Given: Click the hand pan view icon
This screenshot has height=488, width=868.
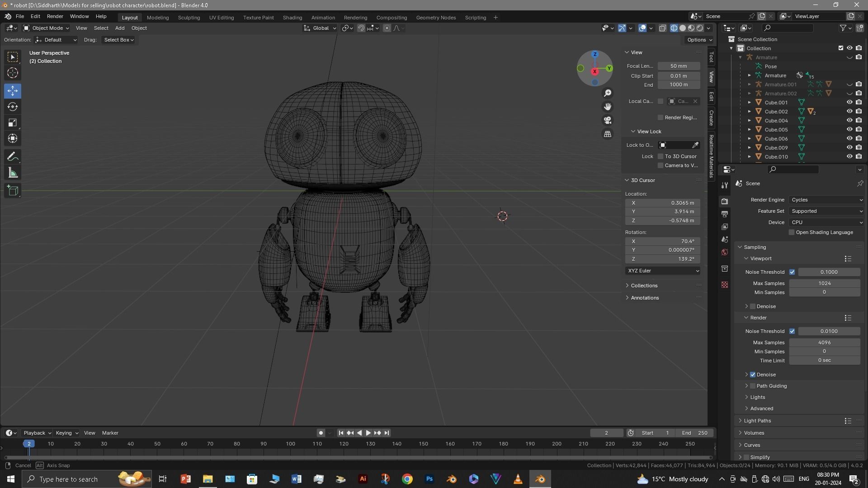Looking at the screenshot, I should tap(608, 107).
